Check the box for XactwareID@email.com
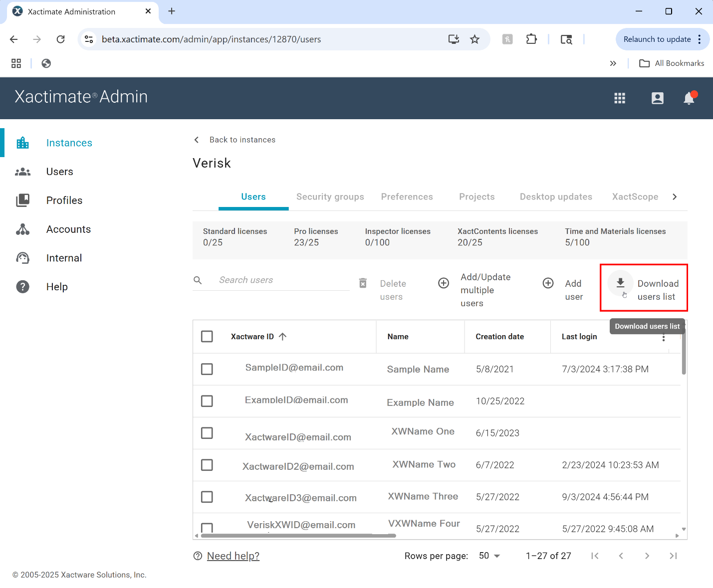The width and height of the screenshot is (713, 588). [207, 433]
